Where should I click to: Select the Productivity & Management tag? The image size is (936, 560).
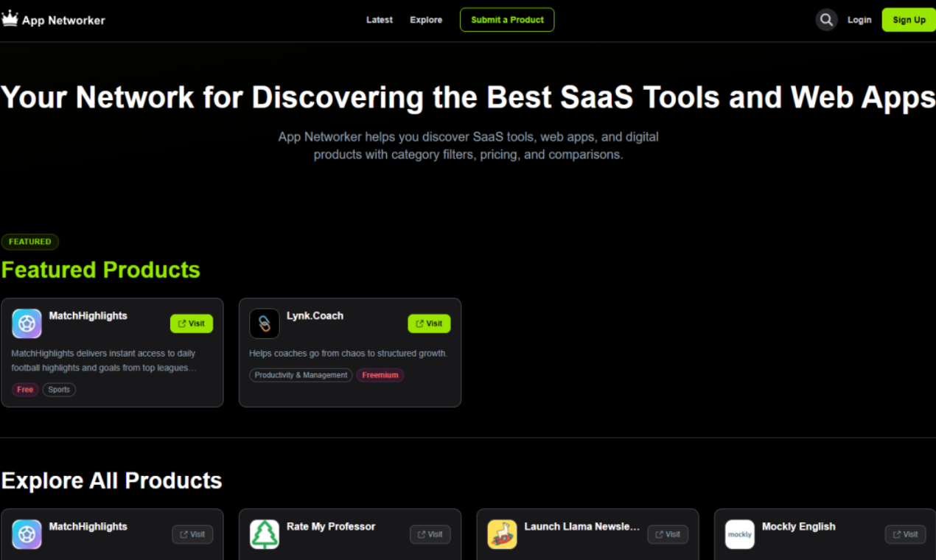click(301, 375)
